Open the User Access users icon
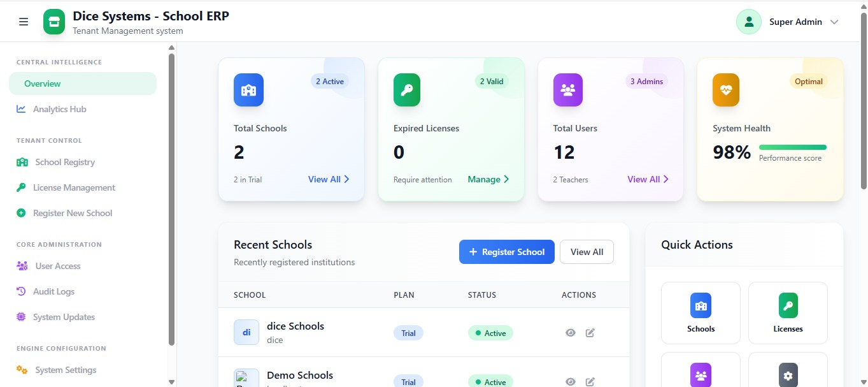 pyautogui.click(x=21, y=266)
